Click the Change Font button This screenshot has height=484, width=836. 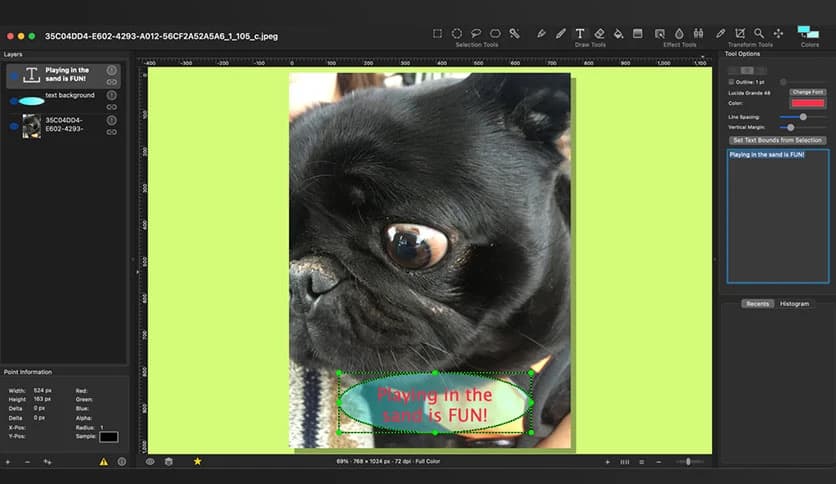click(x=807, y=92)
